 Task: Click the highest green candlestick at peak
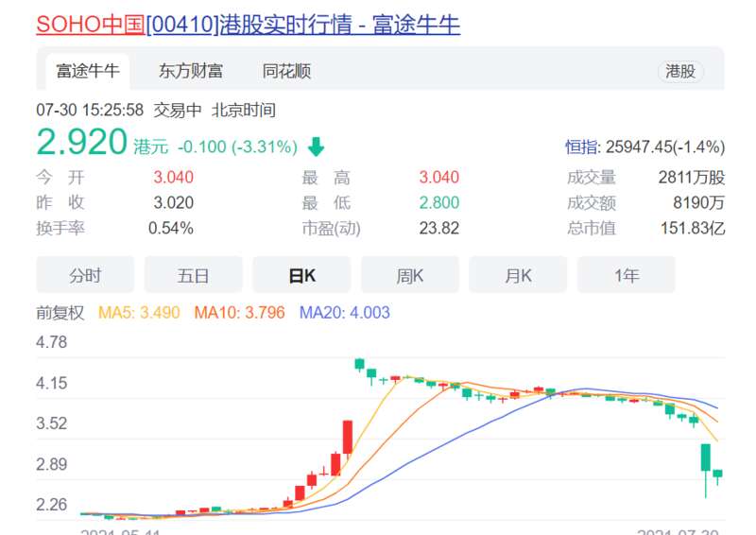point(360,364)
